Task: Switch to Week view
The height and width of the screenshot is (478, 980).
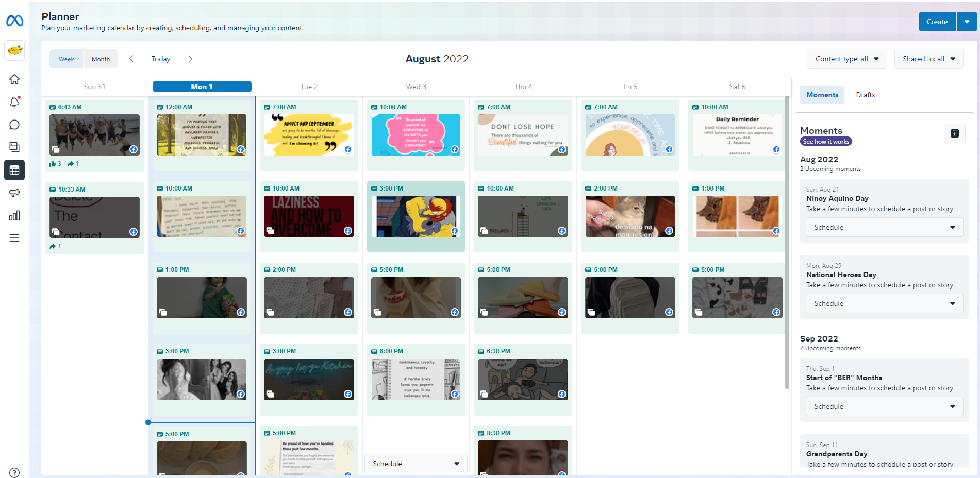Action: (x=67, y=59)
